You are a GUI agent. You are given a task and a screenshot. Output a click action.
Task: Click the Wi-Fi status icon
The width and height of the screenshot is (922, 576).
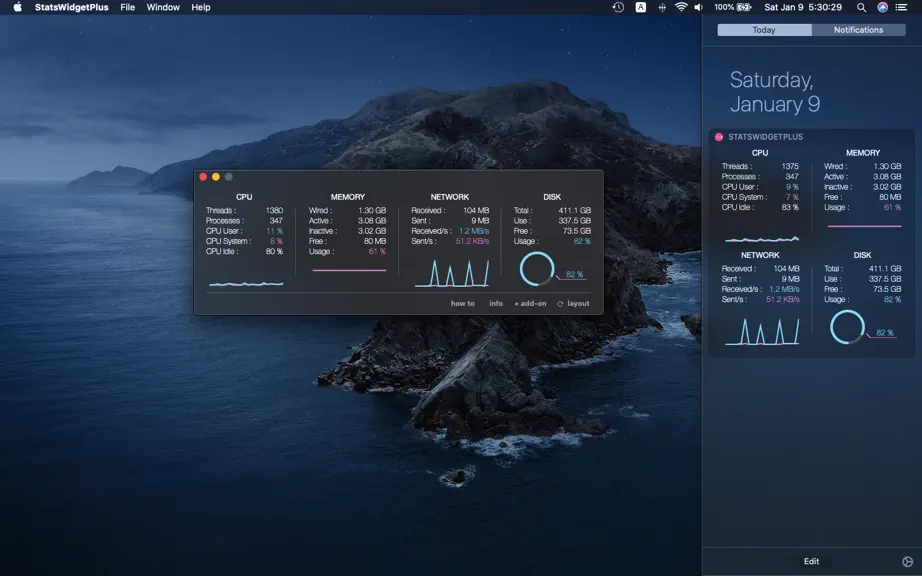point(681,7)
